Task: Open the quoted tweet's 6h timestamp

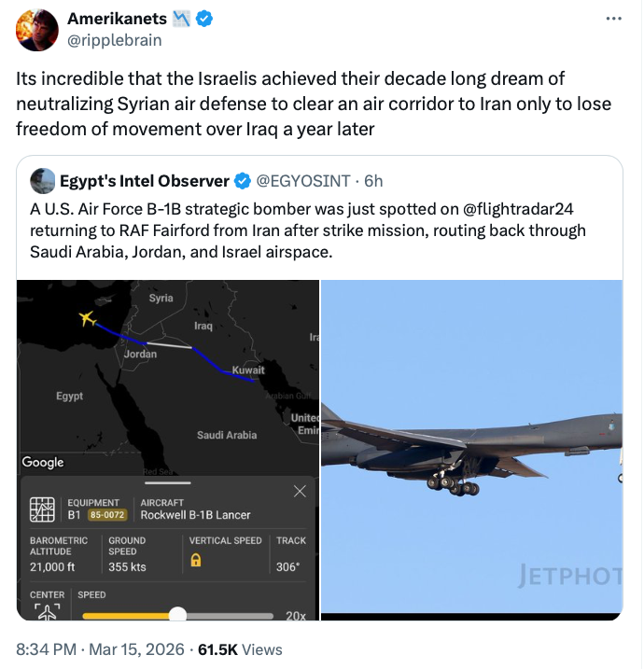Action: (373, 180)
